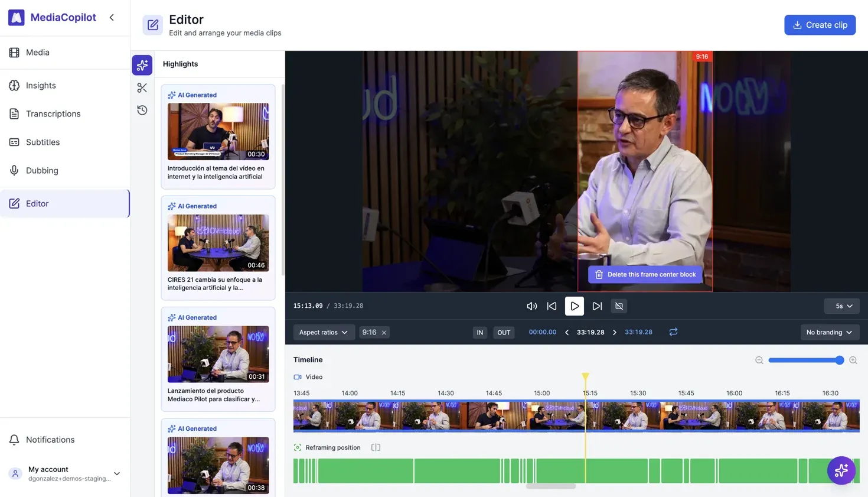
Task: Click the highlights panel vertical scrollbar
Action: [x=282, y=180]
